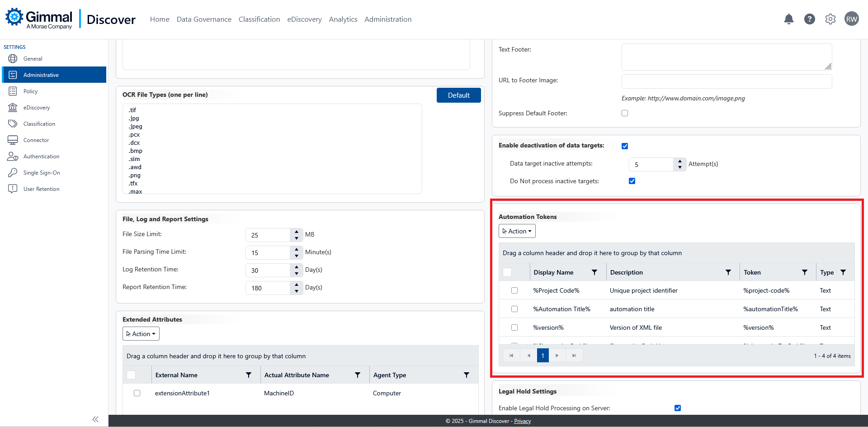This screenshot has height=427, width=868.
Task: Click the URL to Footer Image field
Action: (726, 81)
